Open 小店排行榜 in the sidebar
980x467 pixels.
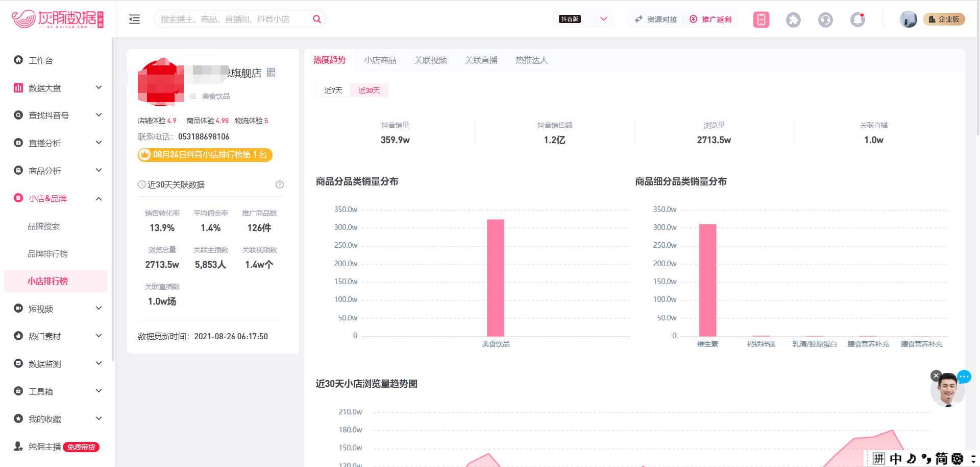point(56,281)
